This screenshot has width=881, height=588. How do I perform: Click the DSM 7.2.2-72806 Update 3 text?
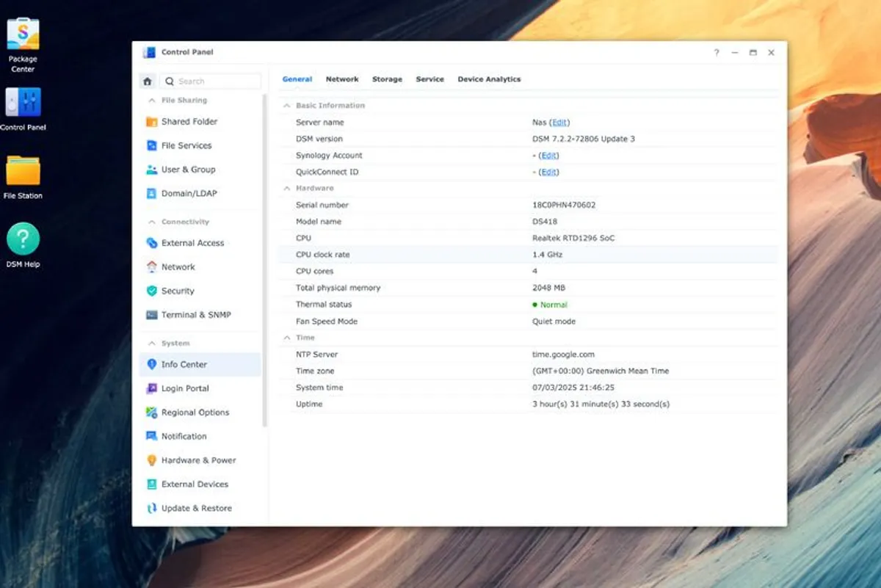[x=584, y=139]
